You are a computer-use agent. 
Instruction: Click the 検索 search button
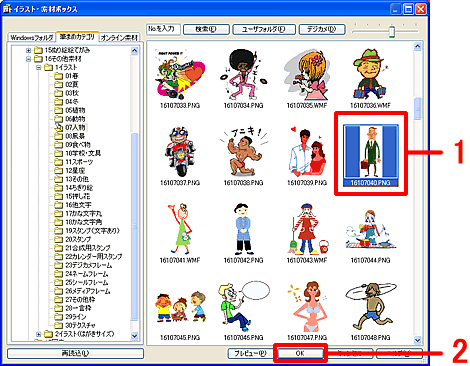[206, 29]
